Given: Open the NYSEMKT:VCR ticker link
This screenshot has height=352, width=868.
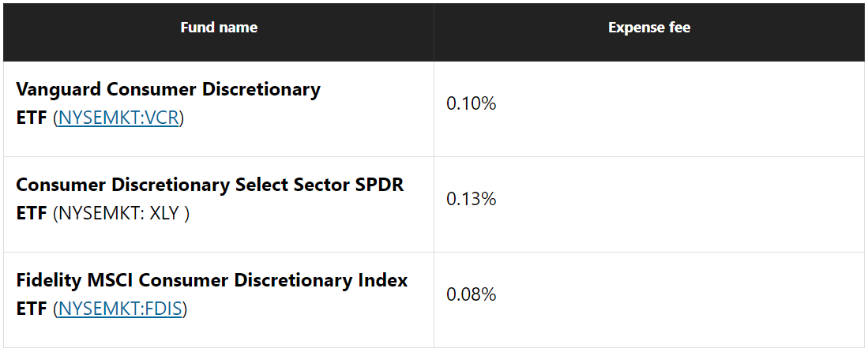Looking at the screenshot, I should pos(118,118).
